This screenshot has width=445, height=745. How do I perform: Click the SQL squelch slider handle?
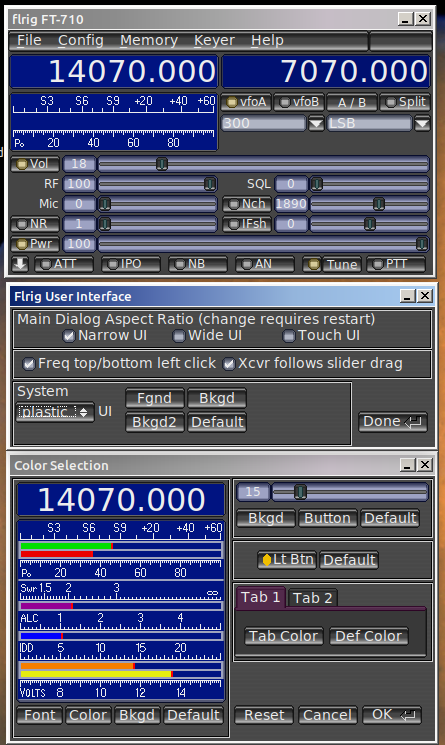[x=317, y=184]
